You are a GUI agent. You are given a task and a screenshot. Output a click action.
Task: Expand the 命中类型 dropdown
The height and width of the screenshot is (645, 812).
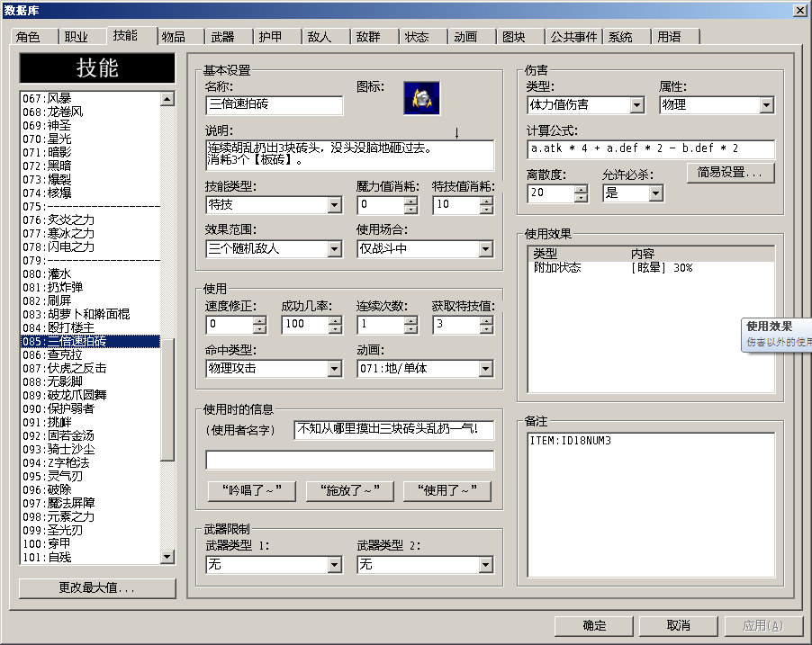pos(335,369)
